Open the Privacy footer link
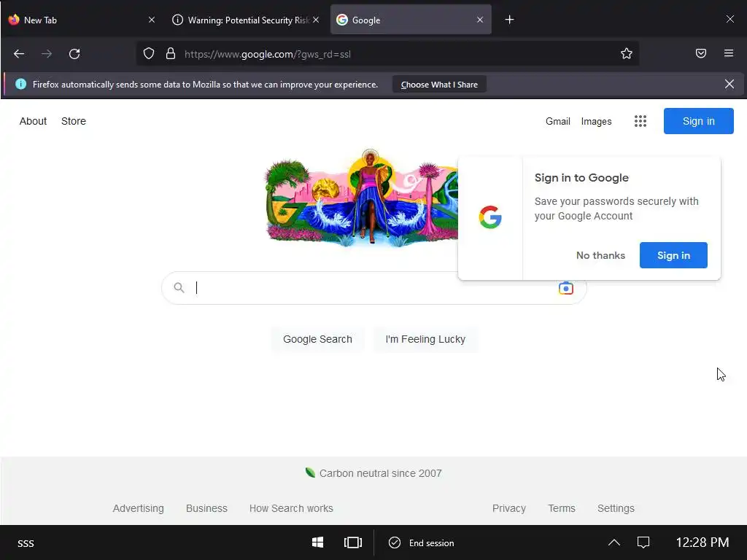 (508, 508)
